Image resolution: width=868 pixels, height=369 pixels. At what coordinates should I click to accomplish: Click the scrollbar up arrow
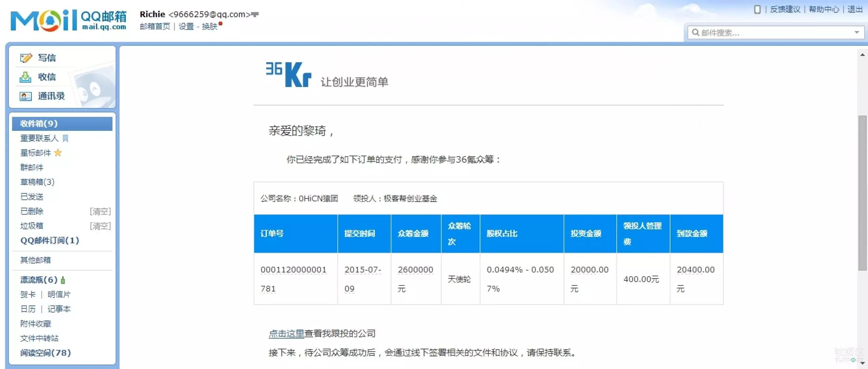pyautogui.click(x=863, y=55)
